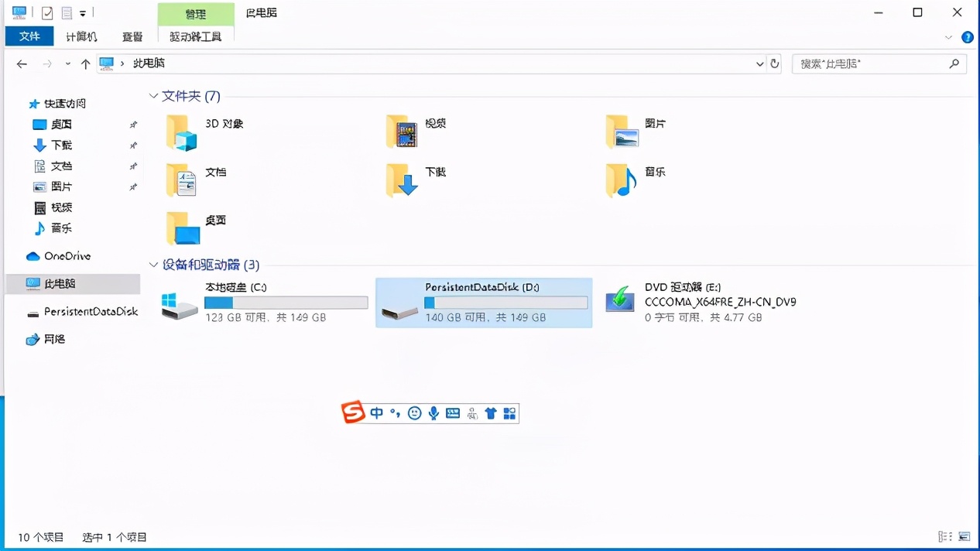The width and height of the screenshot is (980, 551).
Task: Open the quick access toolbar customize dropdown
Action: 82,12
